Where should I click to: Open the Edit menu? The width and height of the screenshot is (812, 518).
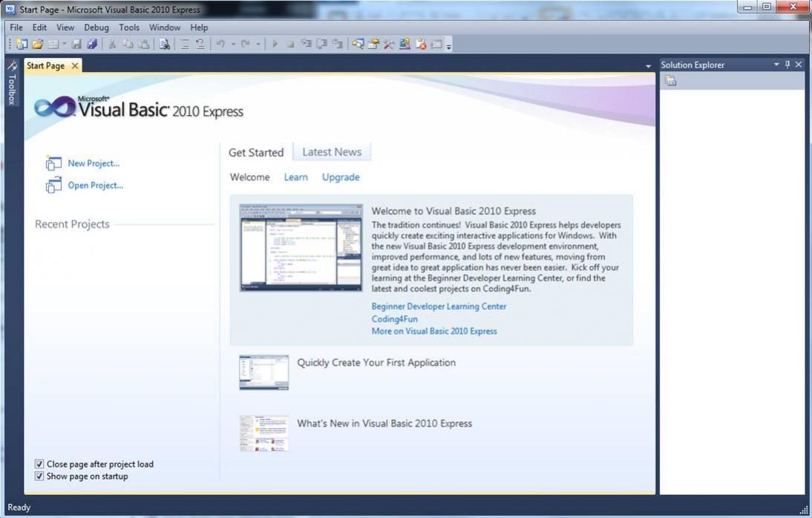(x=39, y=27)
